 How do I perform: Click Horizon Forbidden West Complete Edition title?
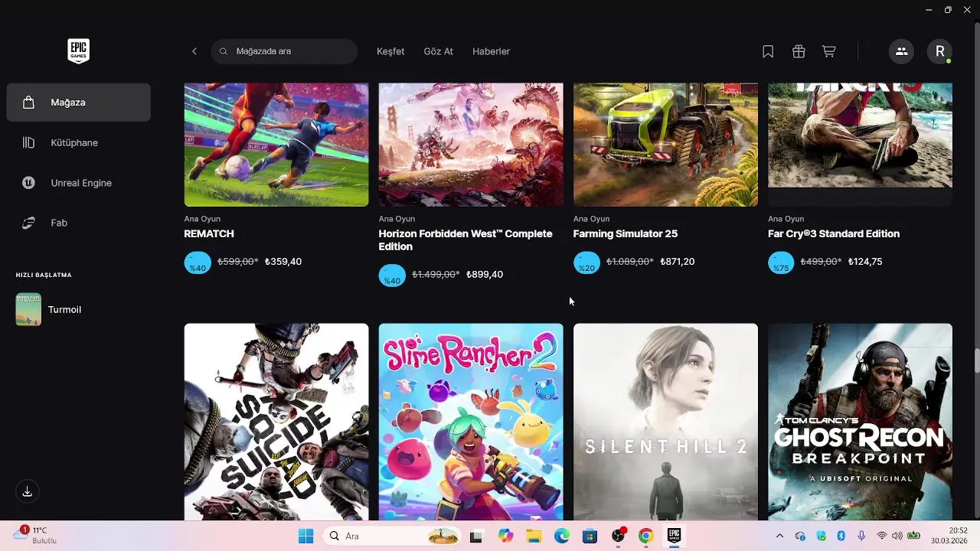[x=465, y=240]
